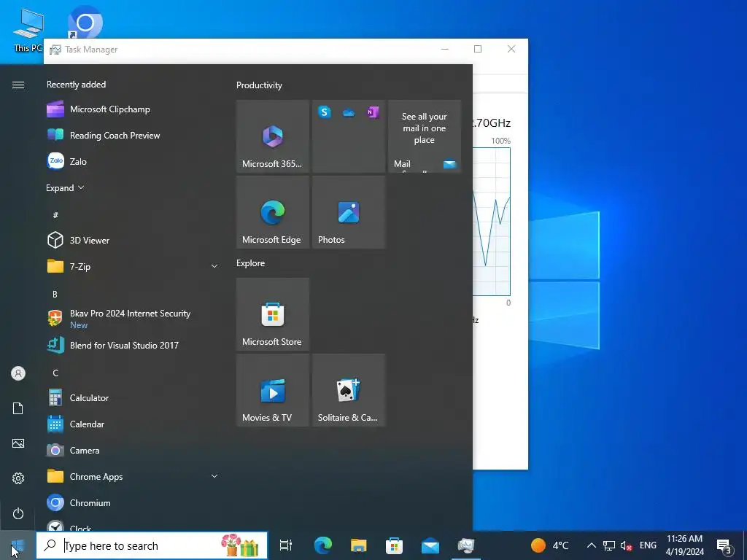Open OneDrive icon in Productivity folder tile
The width and height of the screenshot is (747, 560).
[349, 113]
